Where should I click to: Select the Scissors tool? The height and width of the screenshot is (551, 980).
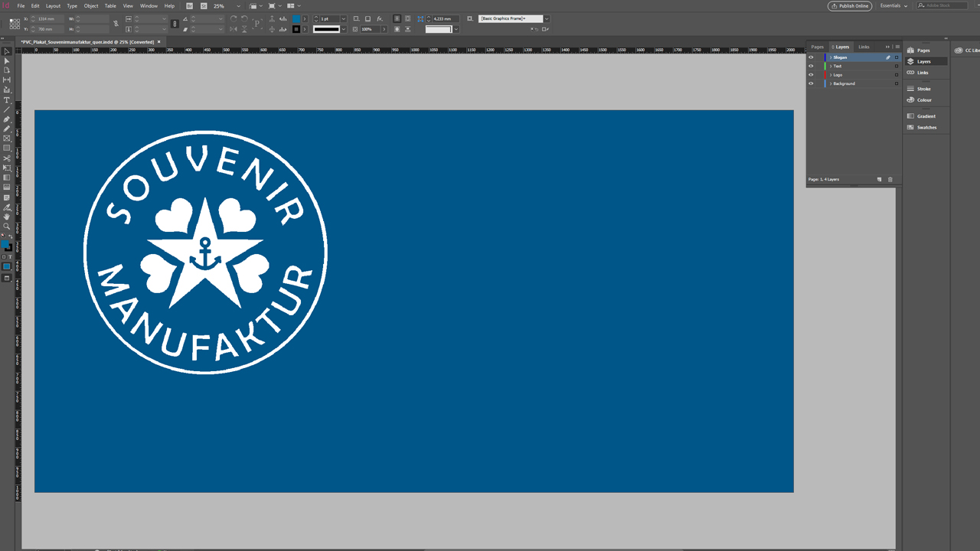click(x=7, y=158)
